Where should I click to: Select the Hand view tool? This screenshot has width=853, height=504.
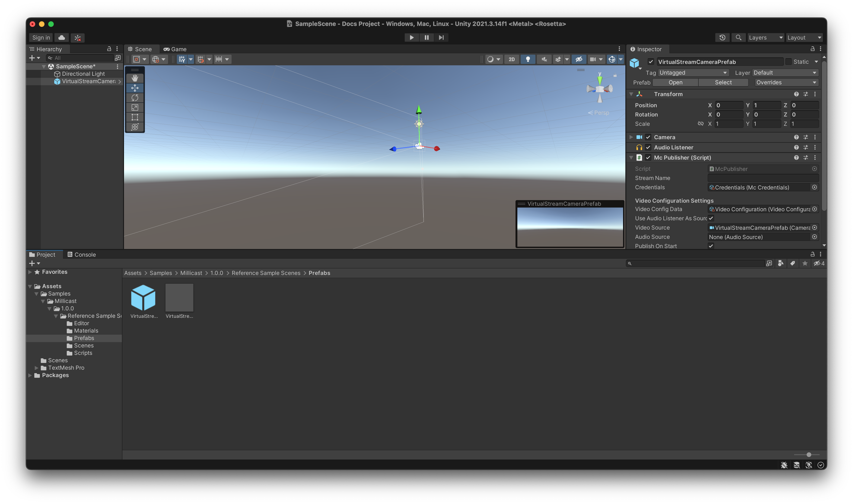click(135, 78)
